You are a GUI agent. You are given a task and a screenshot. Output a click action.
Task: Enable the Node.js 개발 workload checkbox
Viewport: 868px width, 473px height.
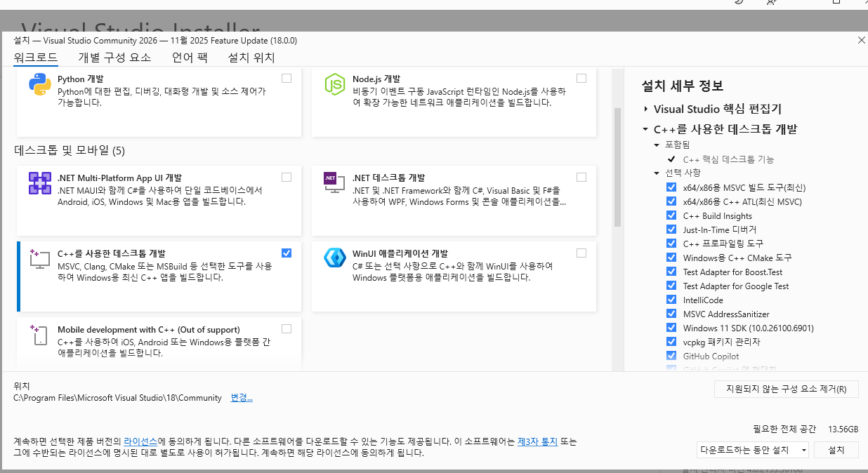click(x=581, y=79)
